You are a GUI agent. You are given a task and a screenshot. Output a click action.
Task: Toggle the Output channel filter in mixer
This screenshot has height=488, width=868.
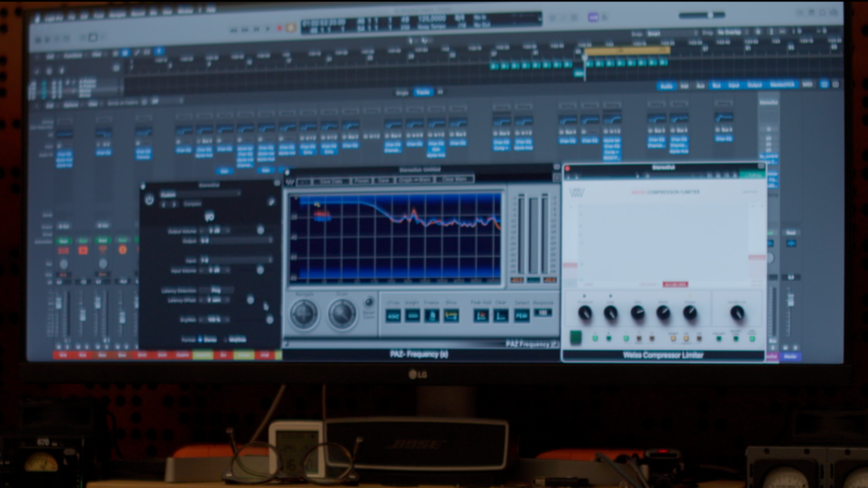click(x=754, y=85)
